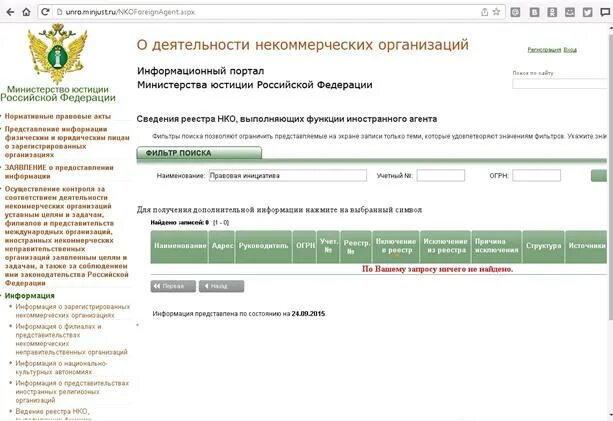
Task: Click the Министерство юстиции Российской Федерации title
Action: [58, 94]
